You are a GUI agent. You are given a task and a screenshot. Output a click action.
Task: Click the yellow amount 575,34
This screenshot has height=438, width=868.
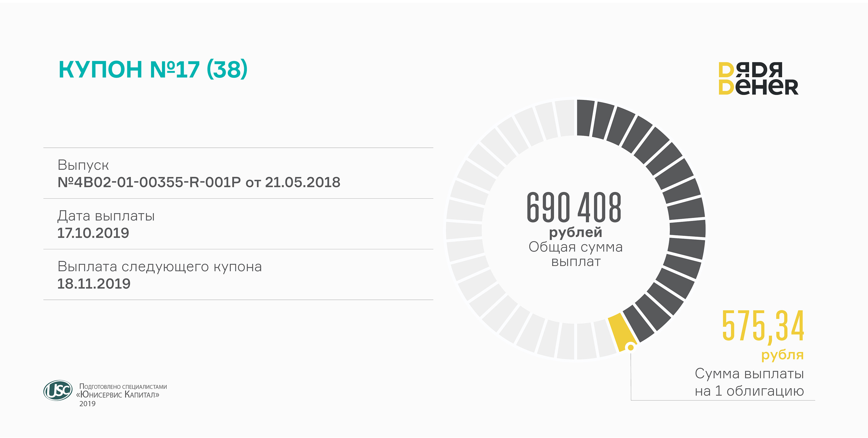(763, 326)
